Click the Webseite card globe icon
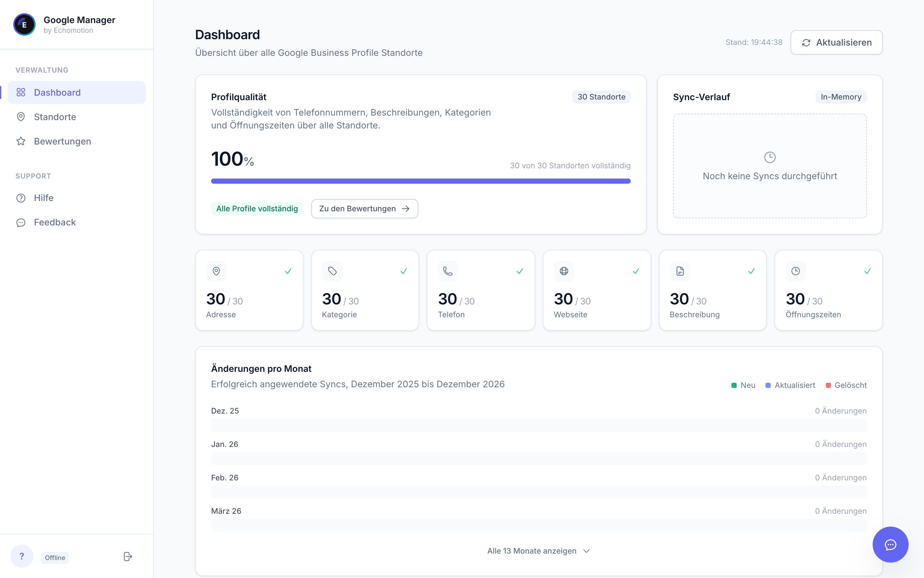 pos(564,271)
